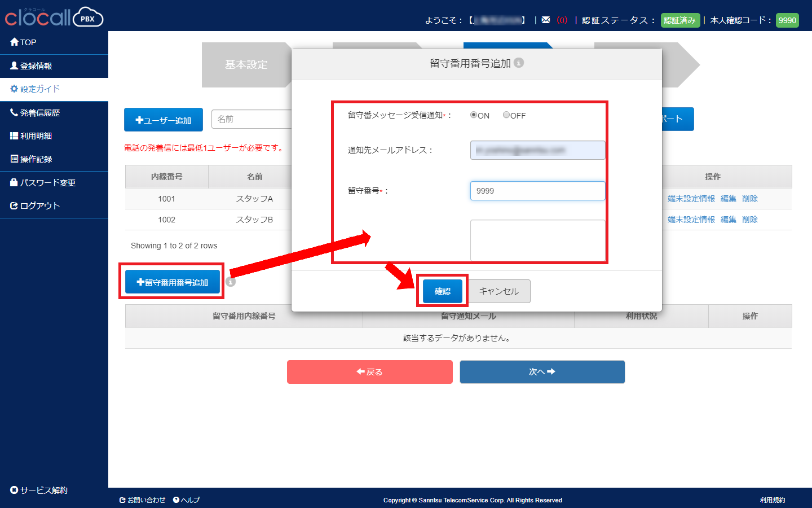This screenshot has width=812, height=508.
Task: Click the 次へ button
Action: pos(542,372)
